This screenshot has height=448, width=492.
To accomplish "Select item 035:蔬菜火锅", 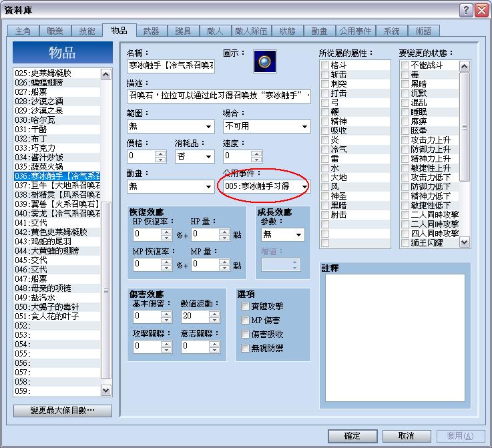I will tap(57, 167).
